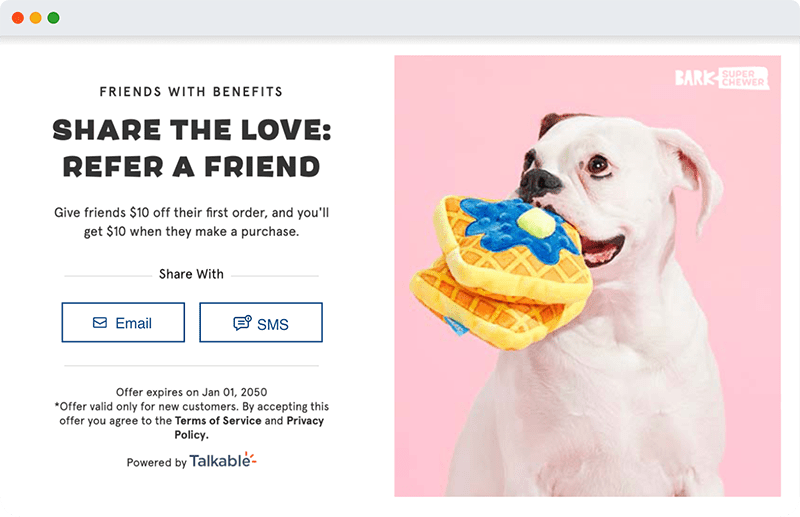
Task: Click the Friends With Benefits subtitle
Action: [191, 92]
